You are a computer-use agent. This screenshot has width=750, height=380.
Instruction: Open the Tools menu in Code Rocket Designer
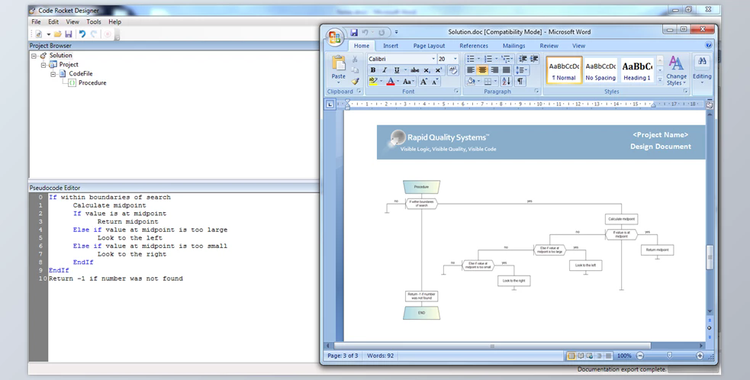coord(94,22)
